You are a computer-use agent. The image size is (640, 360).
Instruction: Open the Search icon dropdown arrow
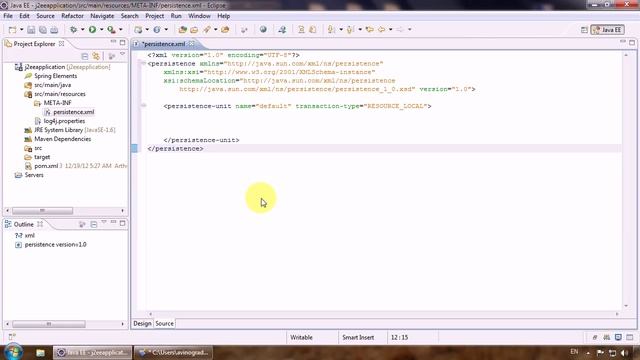(x=216, y=30)
